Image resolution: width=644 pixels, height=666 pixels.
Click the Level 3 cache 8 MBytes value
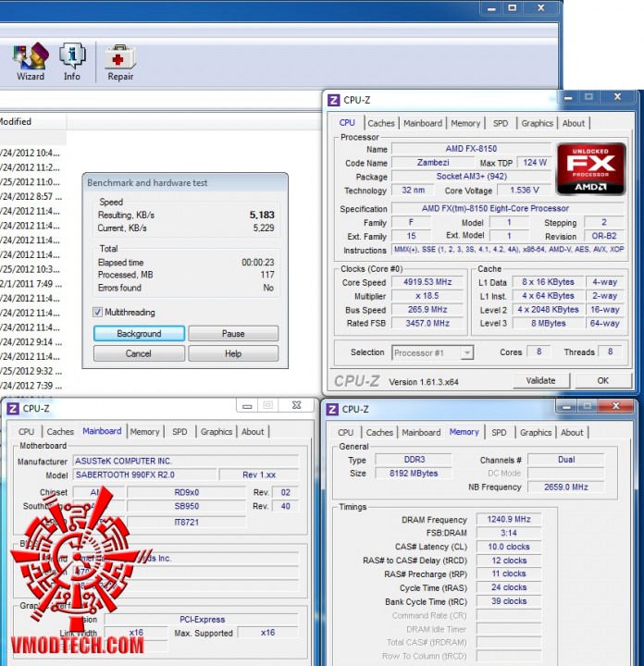click(548, 323)
